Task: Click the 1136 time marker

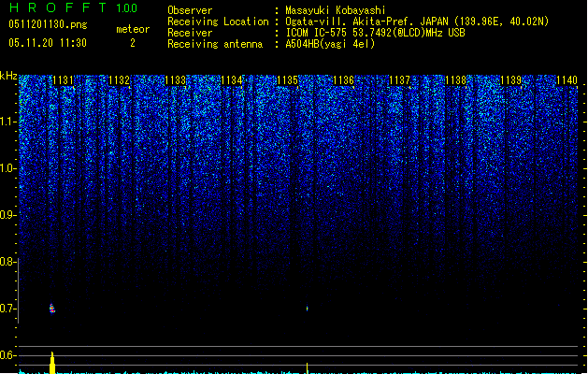Action: pos(343,80)
